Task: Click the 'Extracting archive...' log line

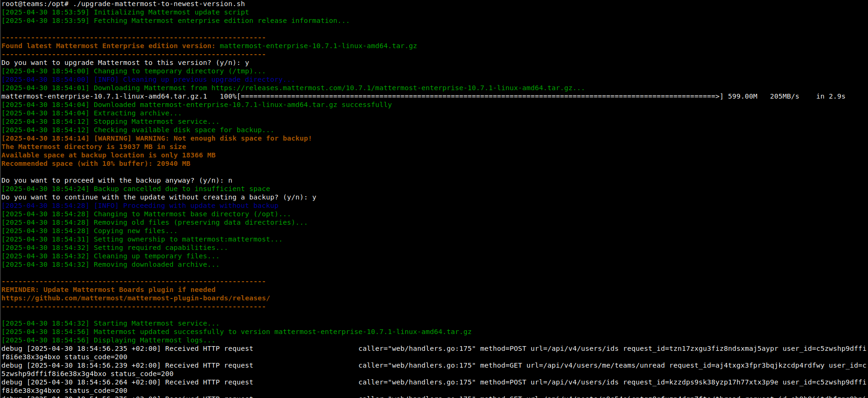Action: 91,113
